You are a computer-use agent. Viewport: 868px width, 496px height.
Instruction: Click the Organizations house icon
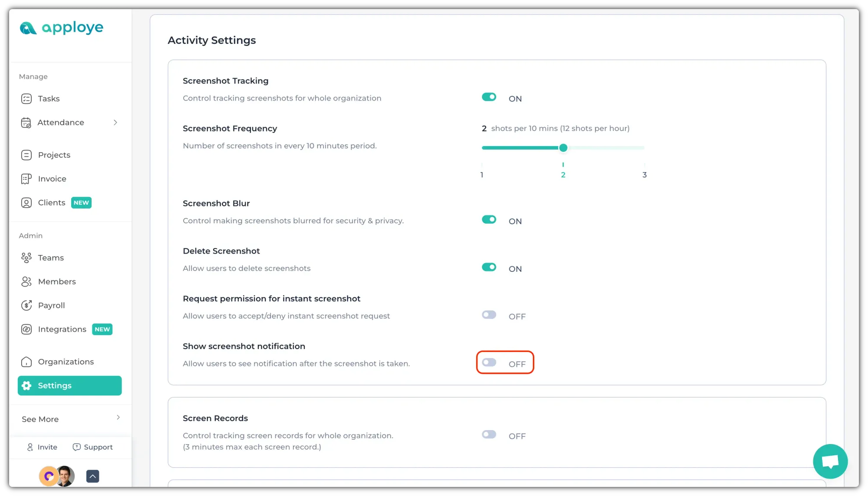click(26, 362)
